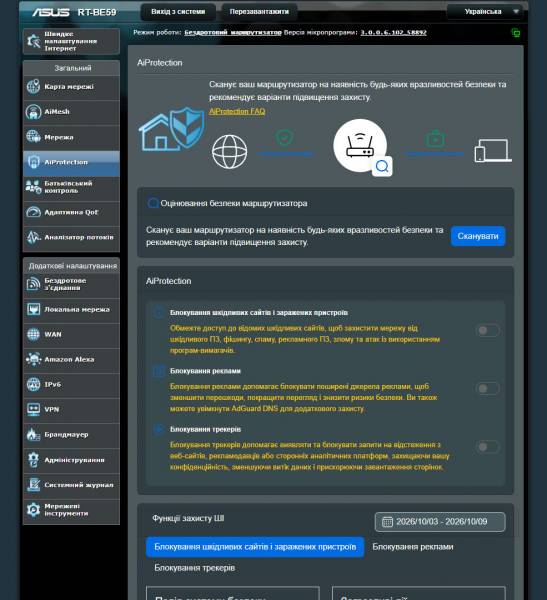
Task: Click the Бездротовий маршрутизатор mode link
Action: (233, 33)
